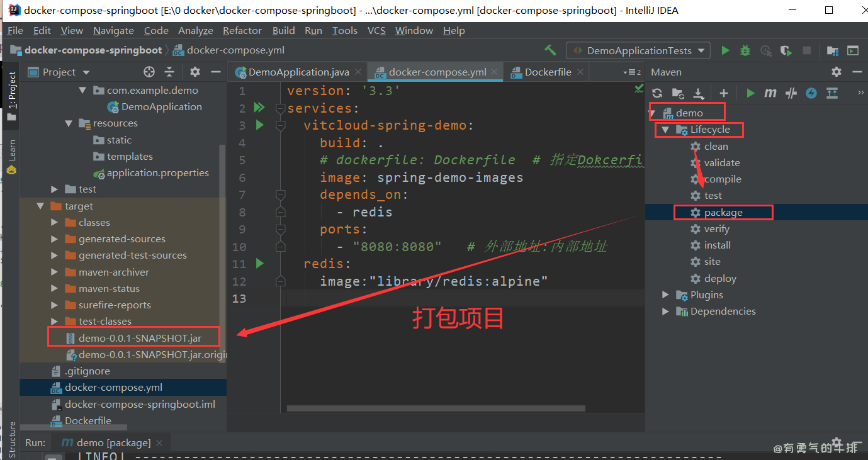Expand the Maven Plugins node

click(x=666, y=295)
